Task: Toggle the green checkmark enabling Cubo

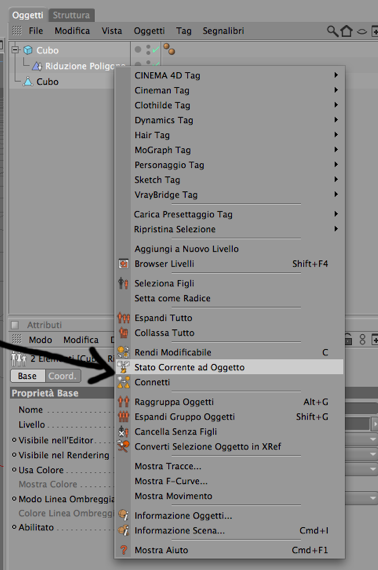Action: pos(156,50)
